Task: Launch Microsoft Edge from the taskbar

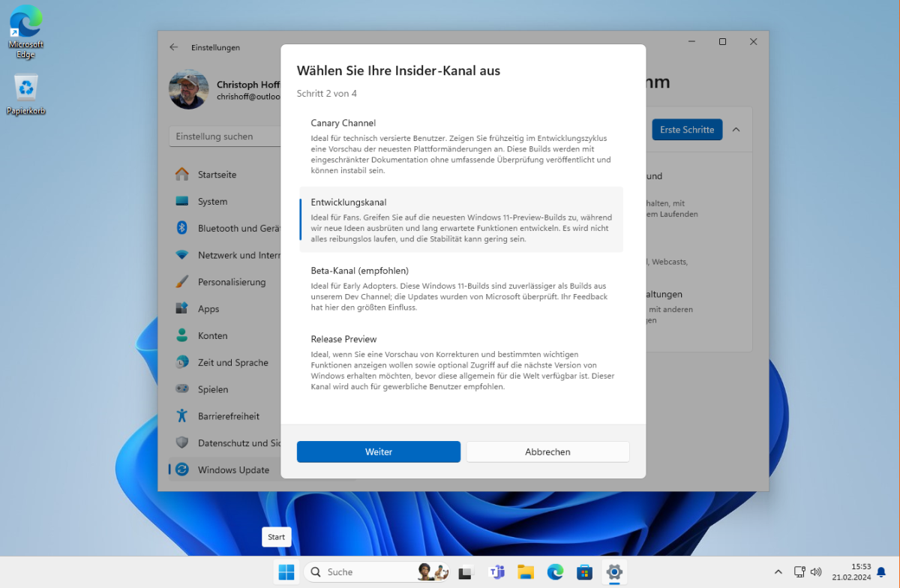Action: pyautogui.click(x=554, y=571)
